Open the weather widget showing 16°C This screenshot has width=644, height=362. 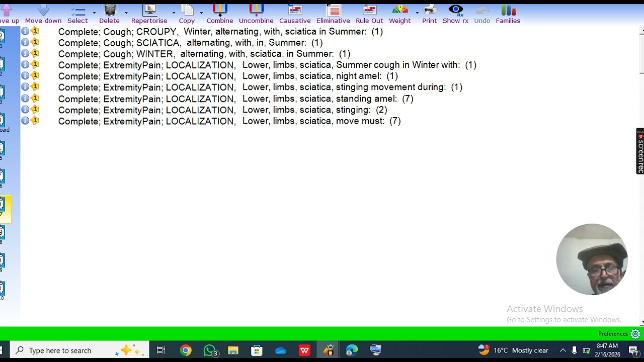tap(513, 350)
